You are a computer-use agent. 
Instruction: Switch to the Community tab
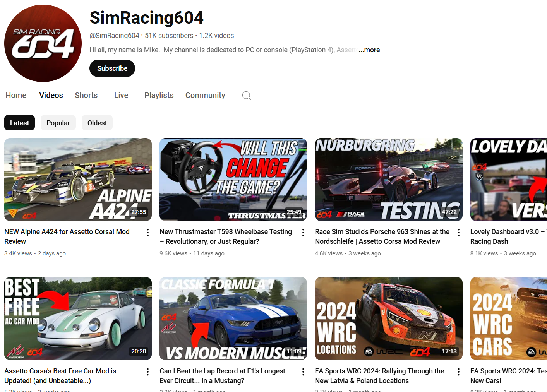click(205, 95)
